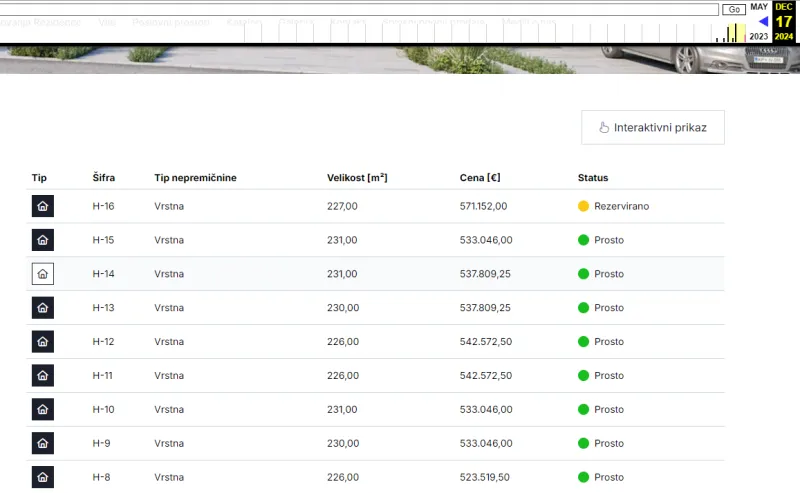800x493 pixels.
Task: Select the H-14 code cell
Action: pos(103,274)
